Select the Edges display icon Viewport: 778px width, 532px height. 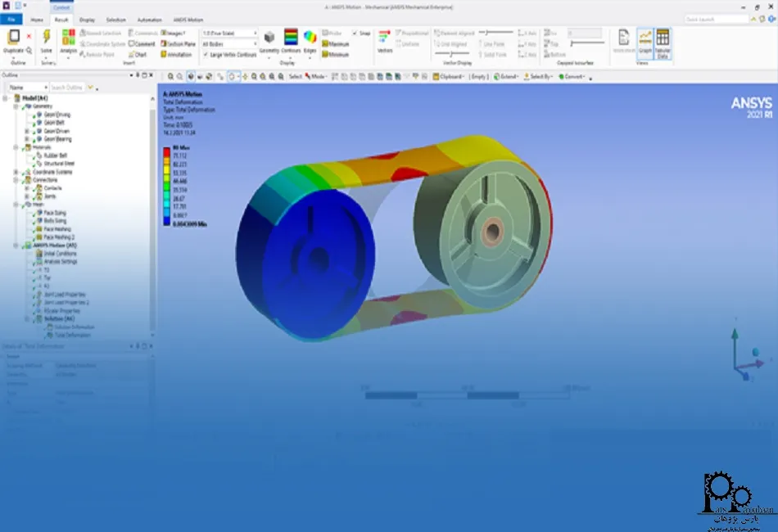pos(310,38)
